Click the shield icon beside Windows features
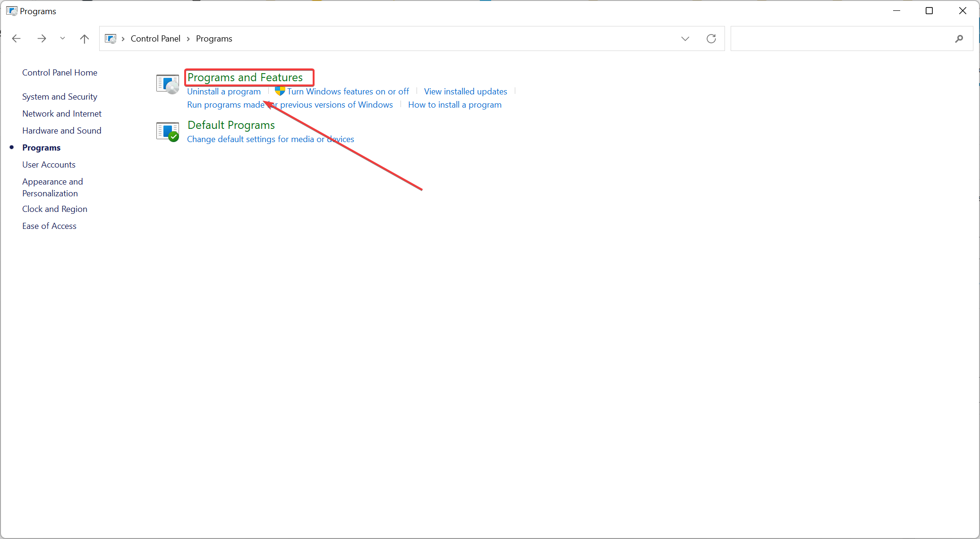 pos(280,91)
